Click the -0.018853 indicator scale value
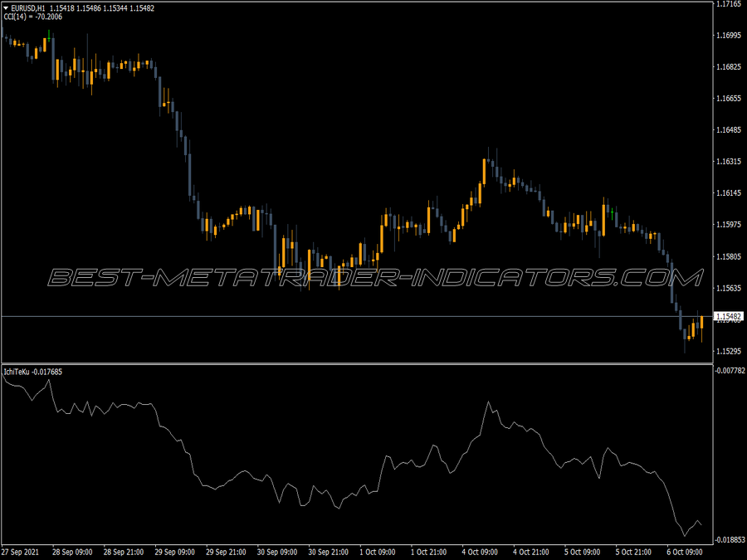 (x=730, y=540)
